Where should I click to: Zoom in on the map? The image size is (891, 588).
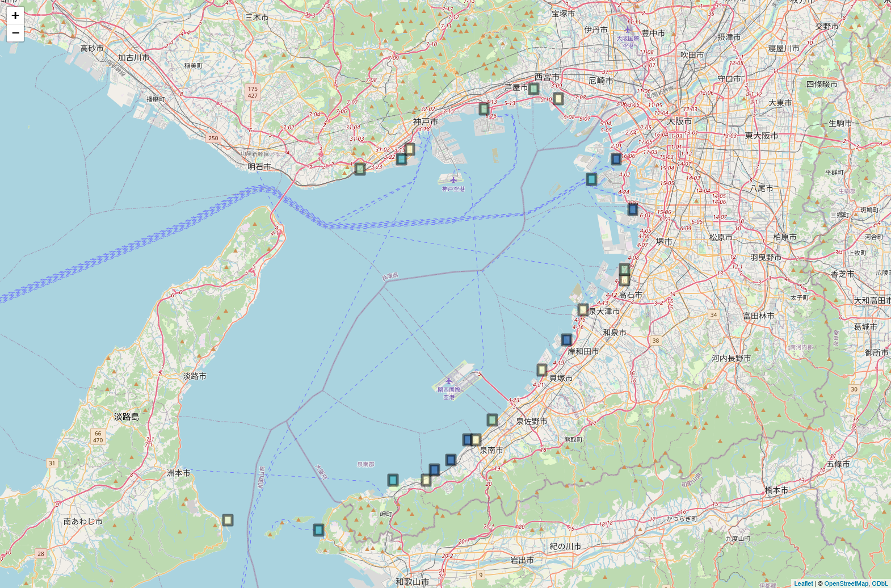tap(15, 15)
